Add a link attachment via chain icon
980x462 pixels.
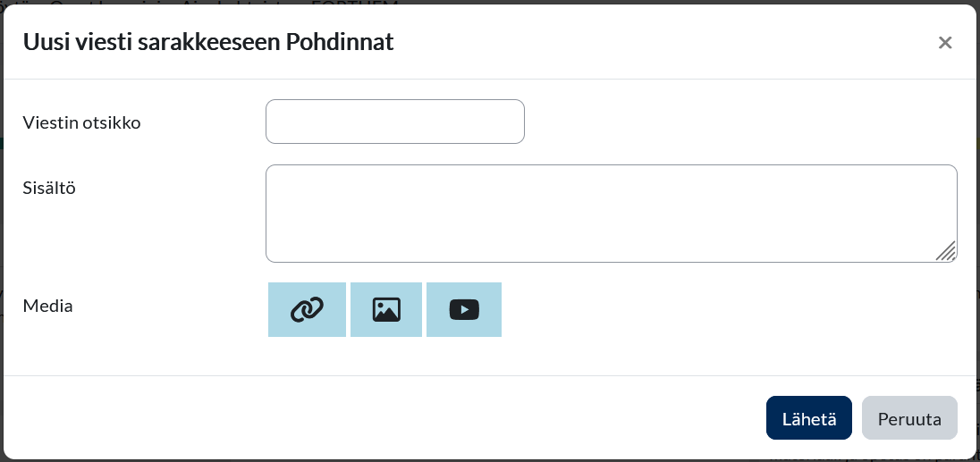tap(307, 310)
